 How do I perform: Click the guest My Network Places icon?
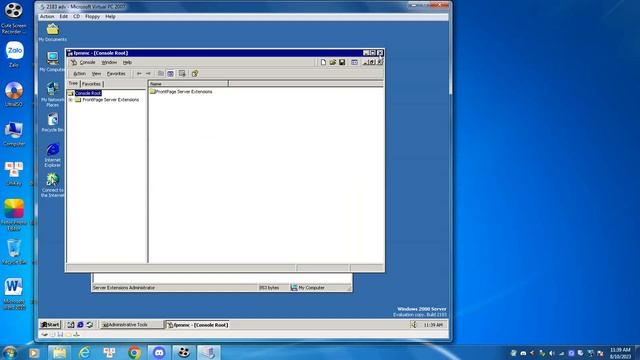(x=53, y=94)
